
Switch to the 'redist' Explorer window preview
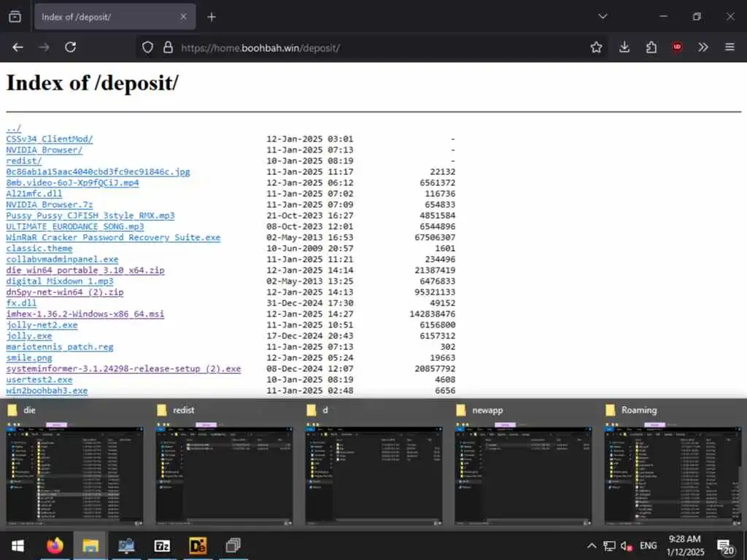[225, 464]
